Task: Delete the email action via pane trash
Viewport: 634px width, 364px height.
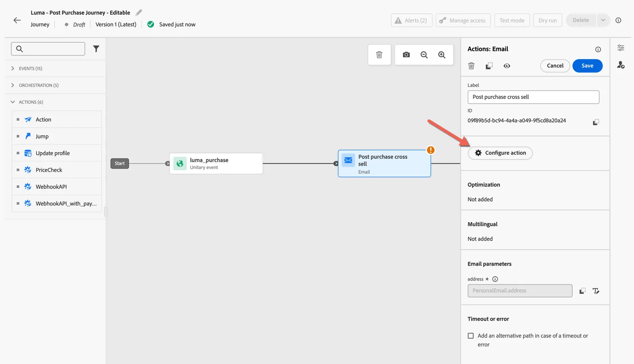Action: (471, 66)
